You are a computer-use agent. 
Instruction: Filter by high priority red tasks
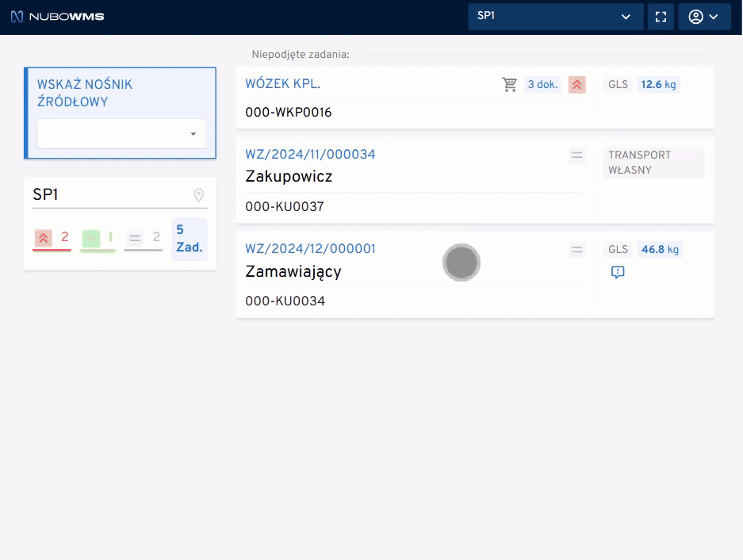(x=52, y=237)
